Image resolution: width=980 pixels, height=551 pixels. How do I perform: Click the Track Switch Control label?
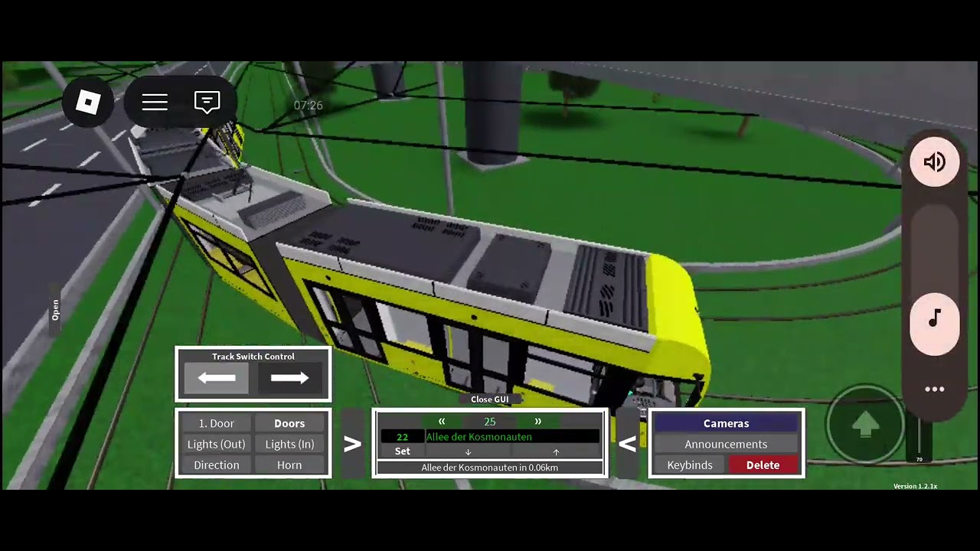tap(253, 357)
